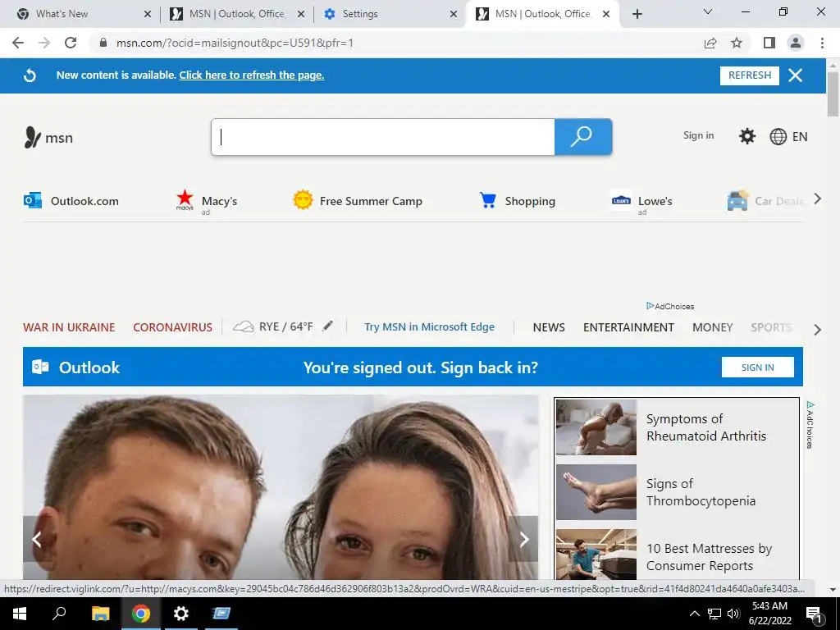840x630 pixels.
Task: Open the EN language globe selector
Action: click(x=788, y=137)
